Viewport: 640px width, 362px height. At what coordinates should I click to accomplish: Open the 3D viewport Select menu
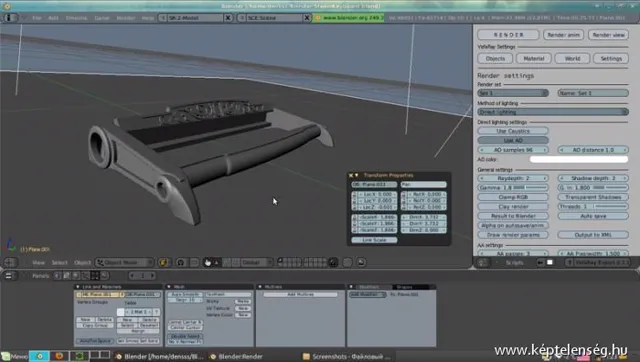click(x=59, y=262)
